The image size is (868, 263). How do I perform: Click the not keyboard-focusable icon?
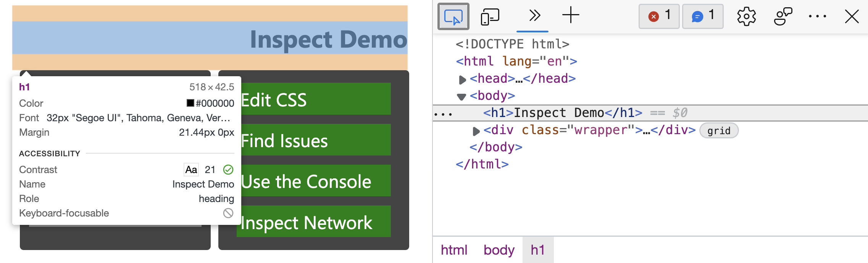pos(228,213)
